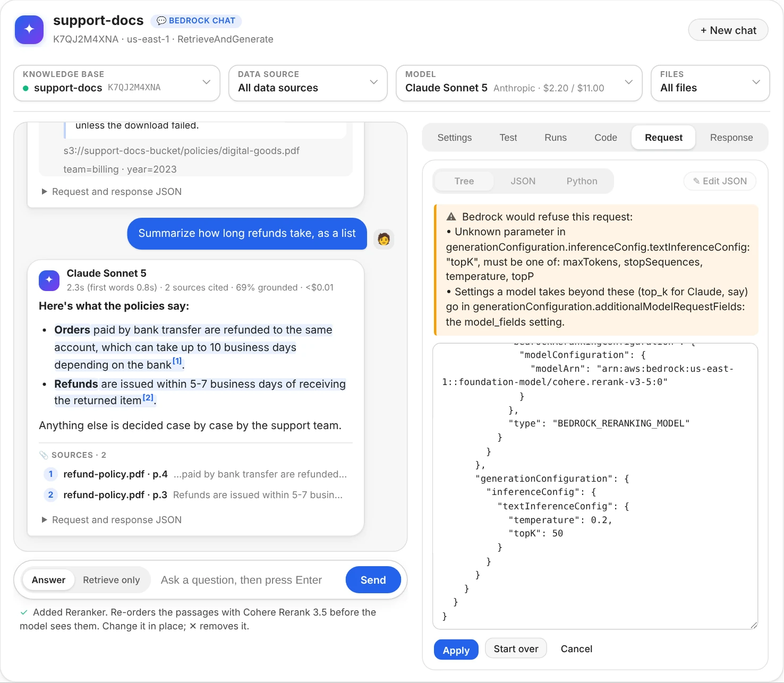Open the Request tab

pyautogui.click(x=664, y=138)
